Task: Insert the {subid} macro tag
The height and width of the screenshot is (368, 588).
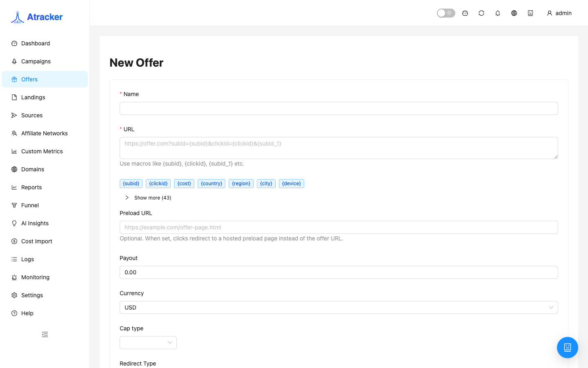Action: click(131, 184)
